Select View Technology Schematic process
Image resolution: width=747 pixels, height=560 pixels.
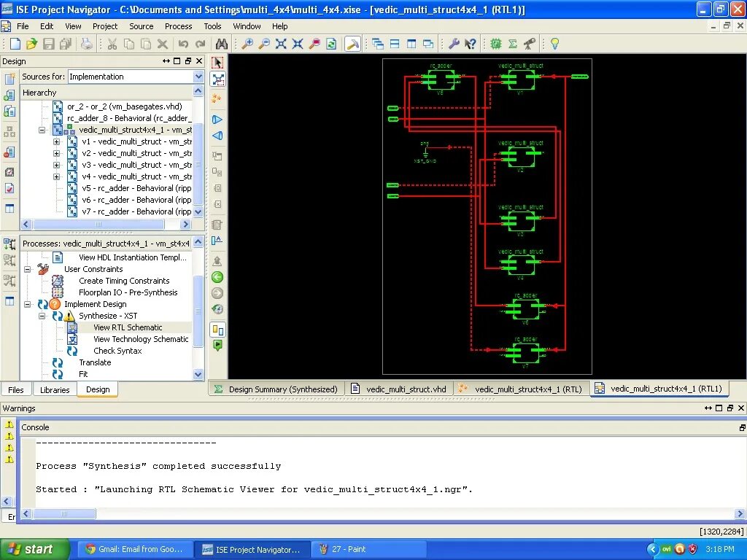[x=141, y=339]
